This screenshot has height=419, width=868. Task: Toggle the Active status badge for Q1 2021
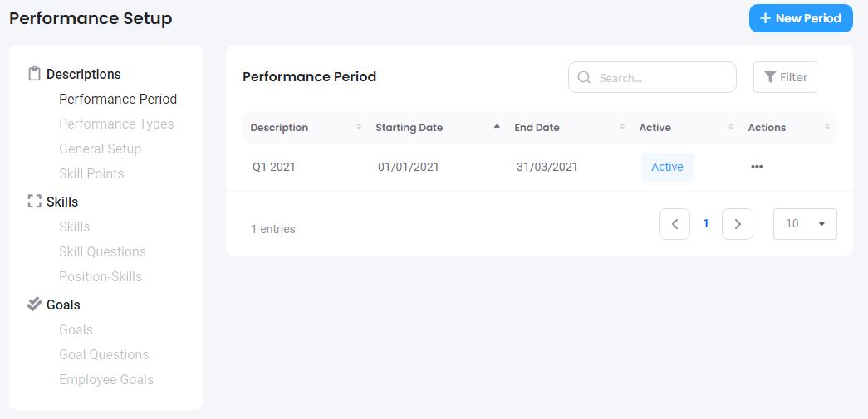pos(667,167)
